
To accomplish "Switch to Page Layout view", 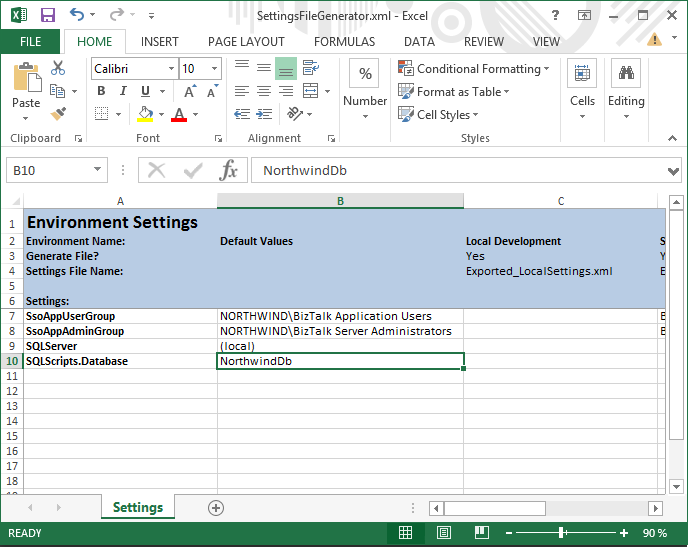I will click(444, 533).
